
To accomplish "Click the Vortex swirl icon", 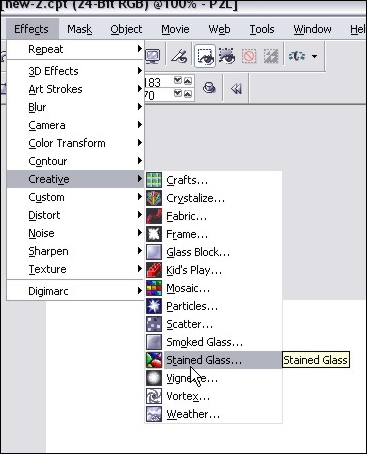I will pos(154,396).
